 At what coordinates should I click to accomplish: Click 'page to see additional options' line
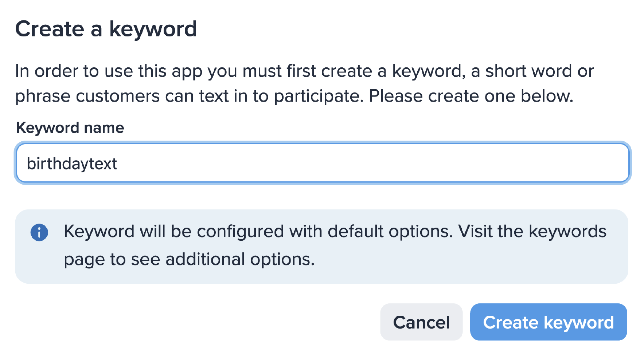[x=189, y=259]
